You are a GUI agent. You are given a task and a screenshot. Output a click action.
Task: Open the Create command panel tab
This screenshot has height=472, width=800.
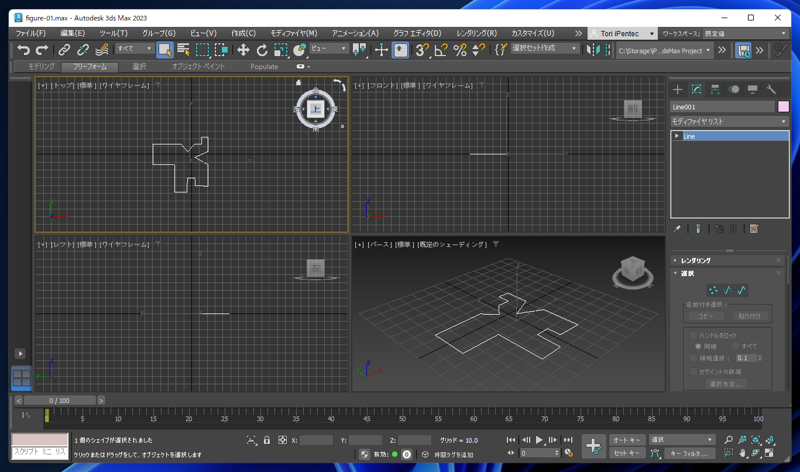pos(678,90)
